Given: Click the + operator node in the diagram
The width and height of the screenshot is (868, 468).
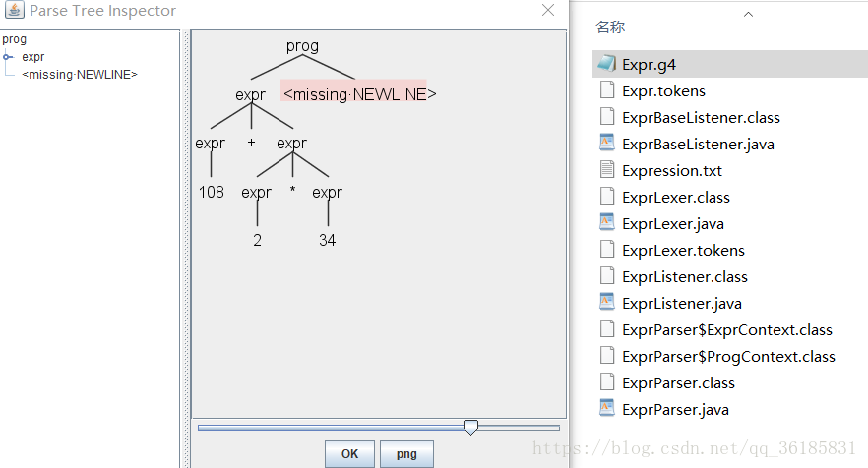Looking at the screenshot, I should coord(251,143).
